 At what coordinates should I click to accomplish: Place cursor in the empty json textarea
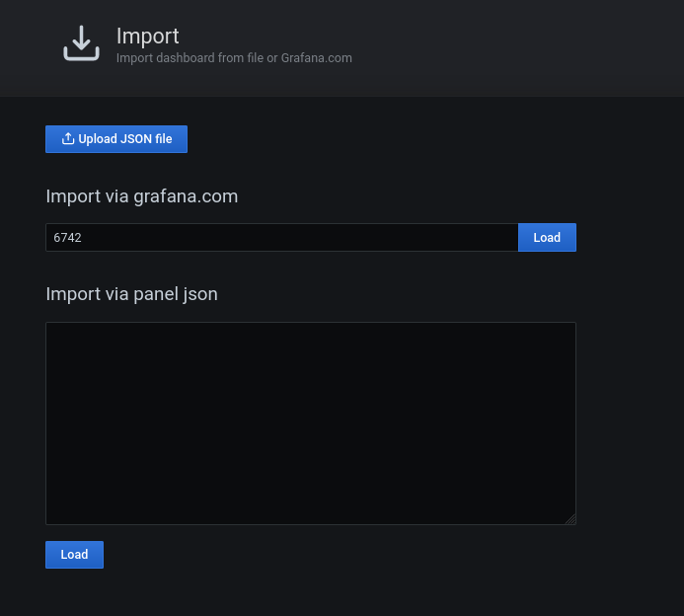point(310,423)
